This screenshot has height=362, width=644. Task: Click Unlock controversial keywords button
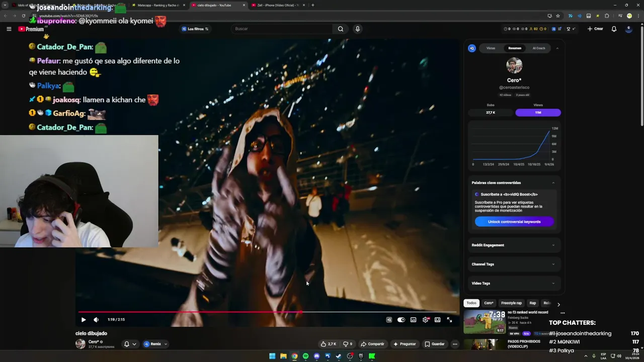tap(514, 222)
